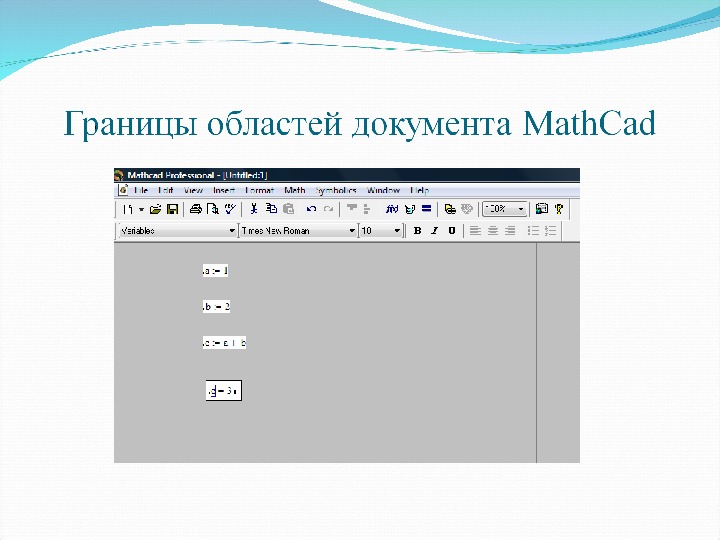Toggle Bold formatting
Screen dimensions: 720x540
point(417,231)
